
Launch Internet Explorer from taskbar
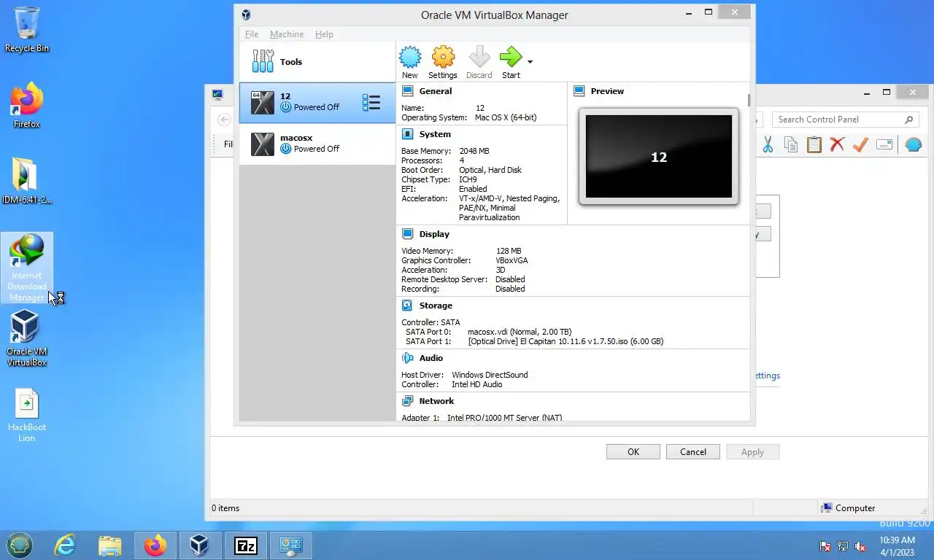65,545
